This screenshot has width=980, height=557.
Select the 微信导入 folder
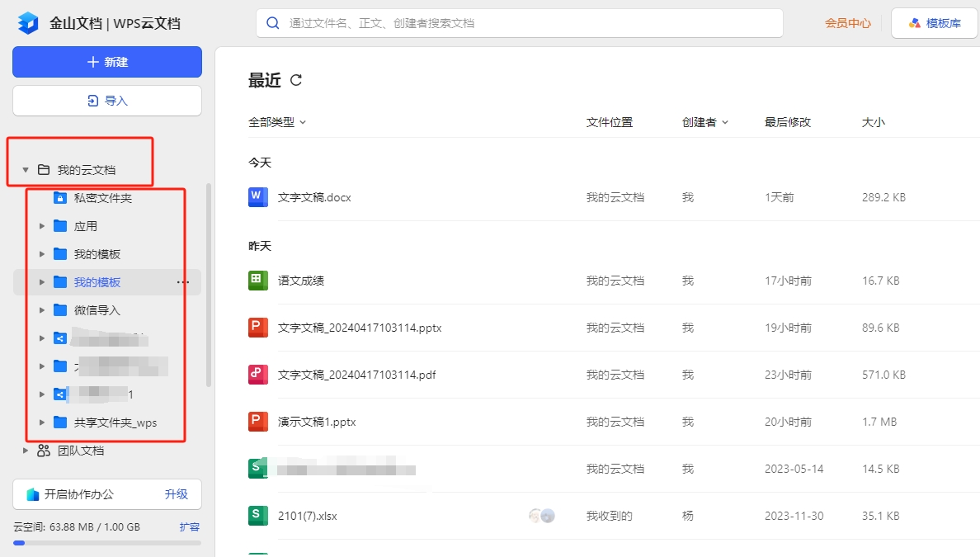point(97,310)
